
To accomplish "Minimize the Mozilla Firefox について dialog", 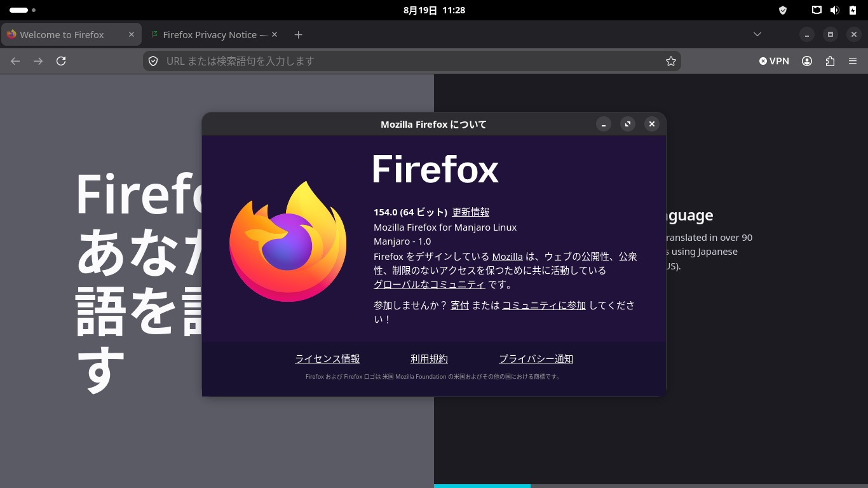I will [x=603, y=124].
